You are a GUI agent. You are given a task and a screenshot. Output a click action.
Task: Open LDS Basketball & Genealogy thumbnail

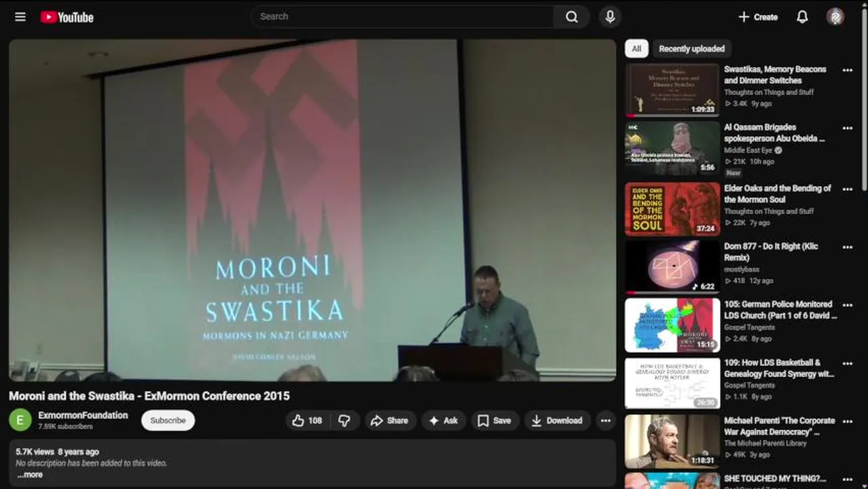[x=672, y=383]
